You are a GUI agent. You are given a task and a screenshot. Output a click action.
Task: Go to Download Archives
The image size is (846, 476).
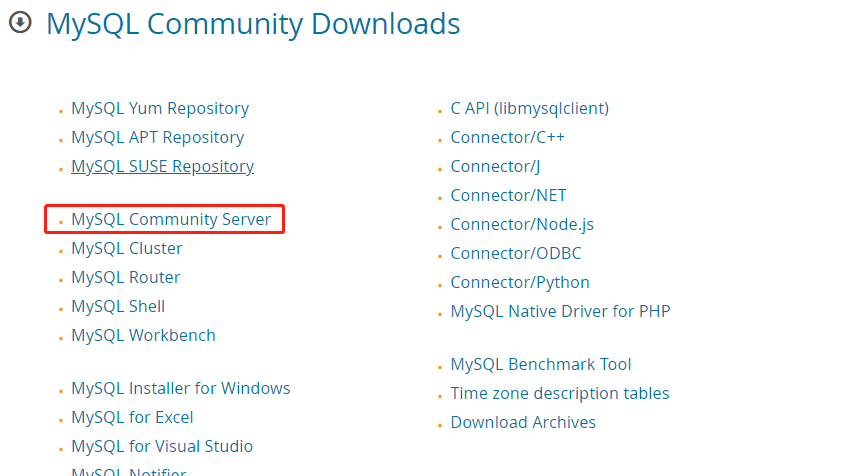[x=523, y=422]
